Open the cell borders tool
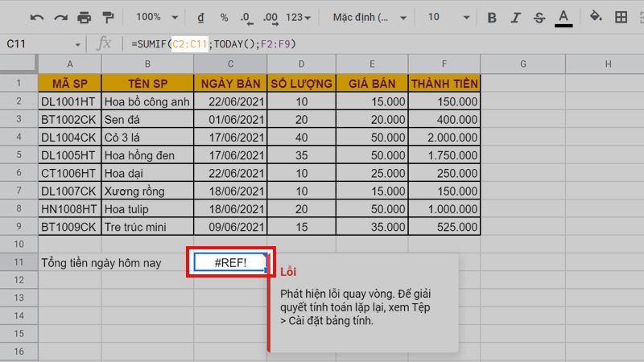 coord(621,17)
